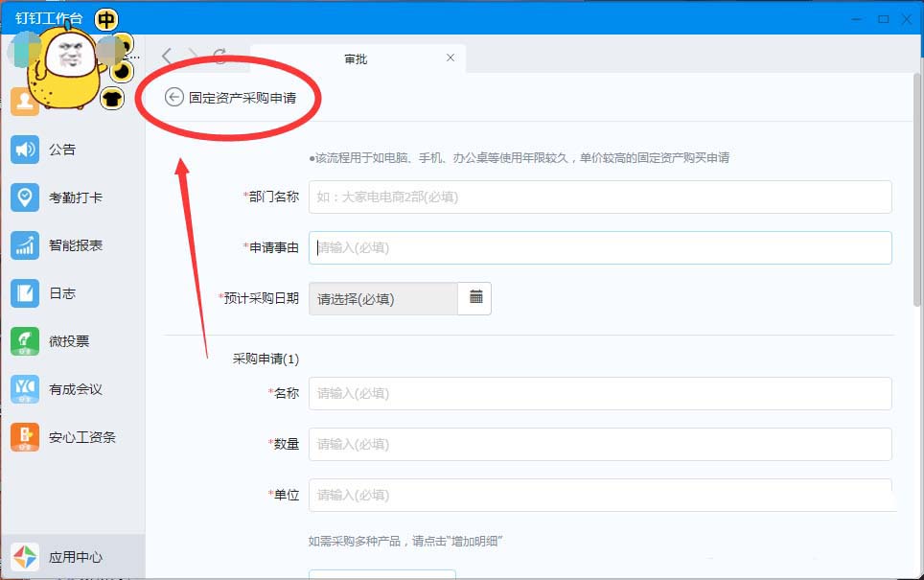Screen dimensions: 924x580
Task: Open the 日志 log icon
Action: click(25, 293)
